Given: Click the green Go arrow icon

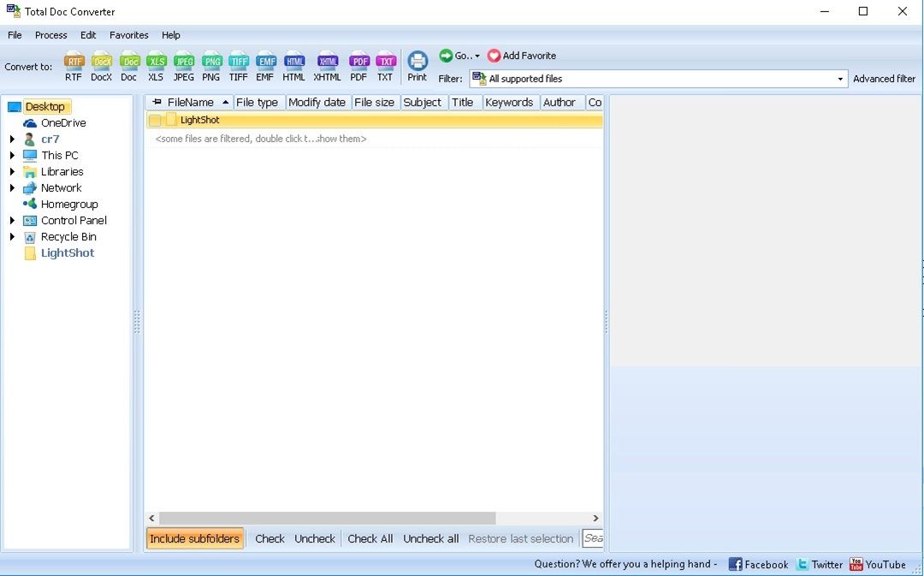Looking at the screenshot, I should click(x=446, y=56).
